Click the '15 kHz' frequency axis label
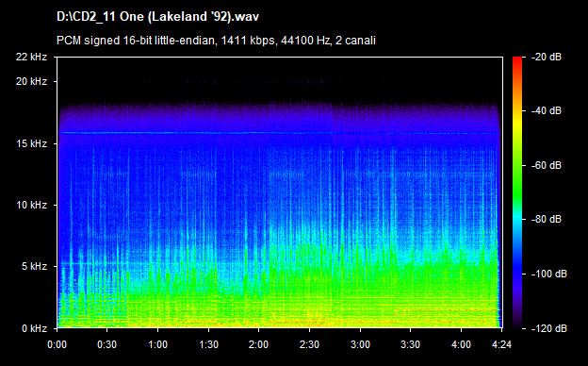 pyautogui.click(x=31, y=143)
